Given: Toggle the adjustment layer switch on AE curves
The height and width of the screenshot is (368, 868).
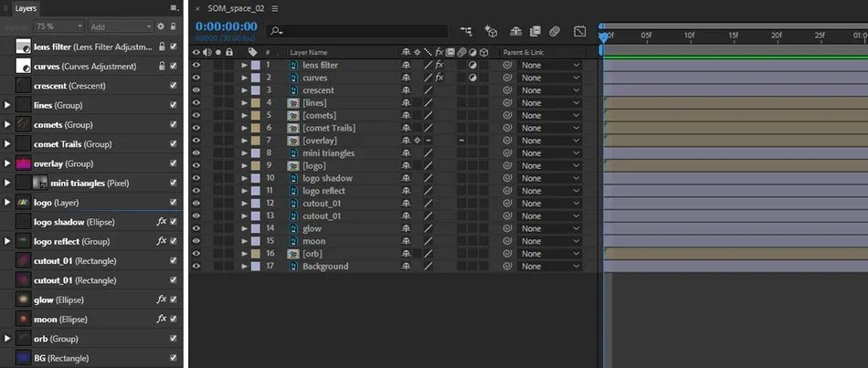Looking at the screenshot, I should (x=472, y=78).
